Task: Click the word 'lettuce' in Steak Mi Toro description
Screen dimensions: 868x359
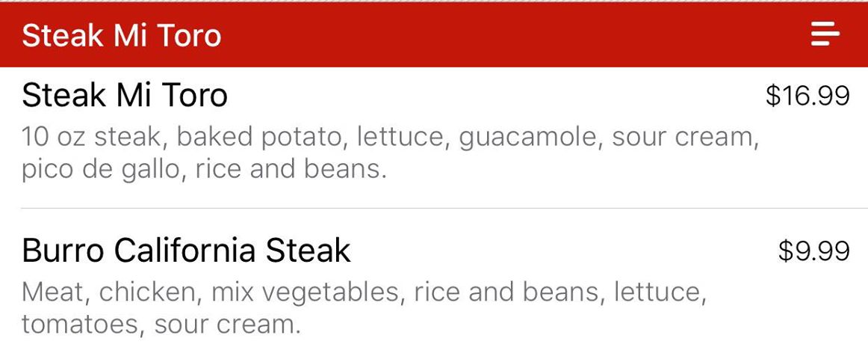Action: (399, 138)
